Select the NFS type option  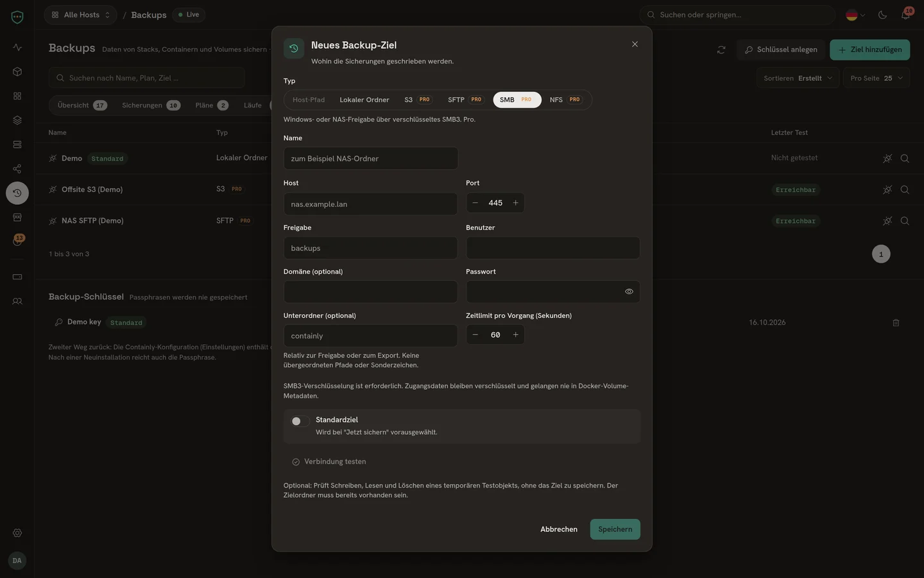point(565,100)
